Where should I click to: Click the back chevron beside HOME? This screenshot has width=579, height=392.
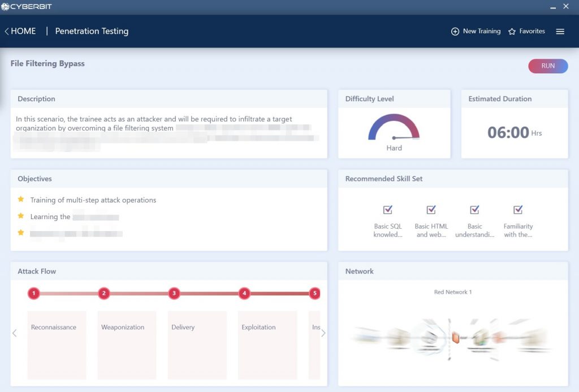coord(6,32)
